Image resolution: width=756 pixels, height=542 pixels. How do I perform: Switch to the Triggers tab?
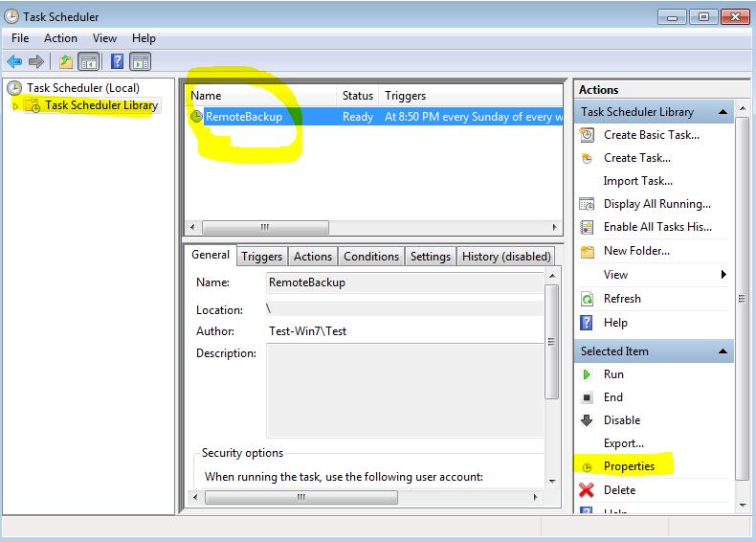tap(261, 257)
